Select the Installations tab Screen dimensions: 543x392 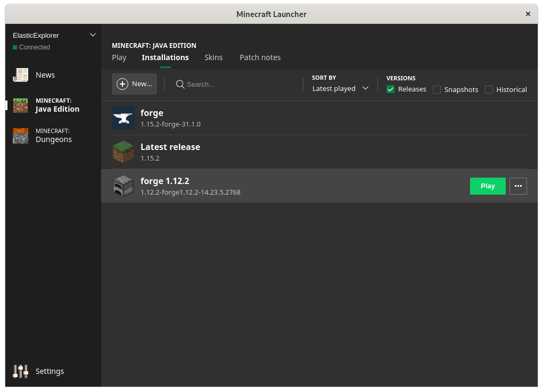point(165,57)
